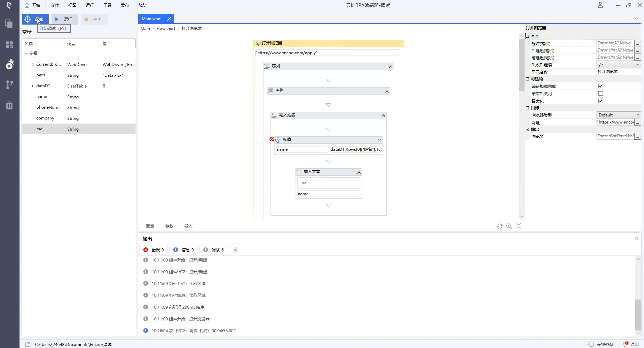
Task: Click the 停止 button in the toolbar
Action: pyautogui.click(x=94, y=19)
